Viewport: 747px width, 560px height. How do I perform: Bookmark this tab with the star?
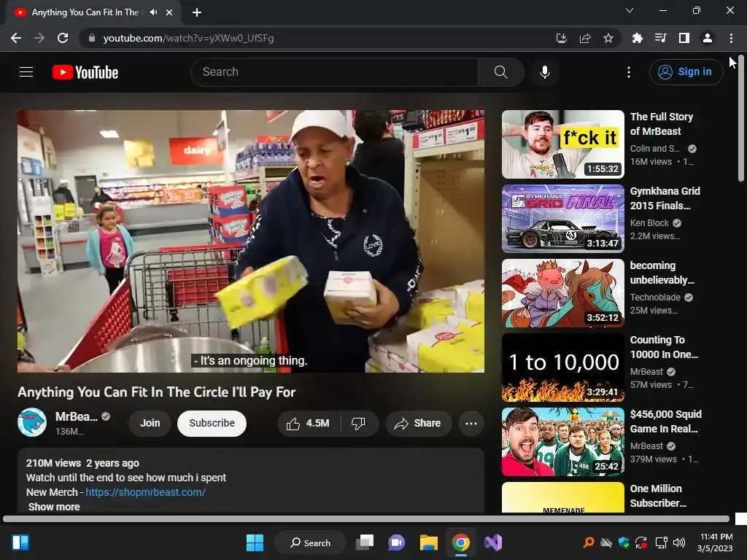pyautogui.click(x=608, y=38)
